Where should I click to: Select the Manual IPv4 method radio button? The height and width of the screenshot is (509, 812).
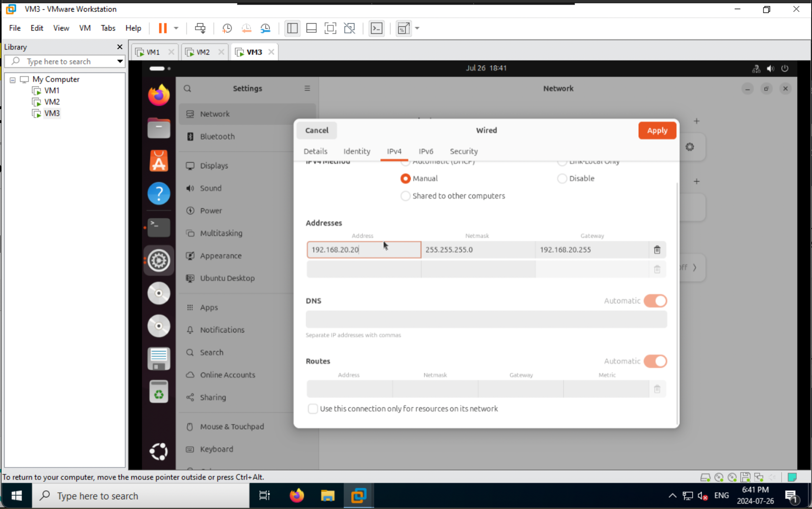pyautogui.click(x=405, y=178)
